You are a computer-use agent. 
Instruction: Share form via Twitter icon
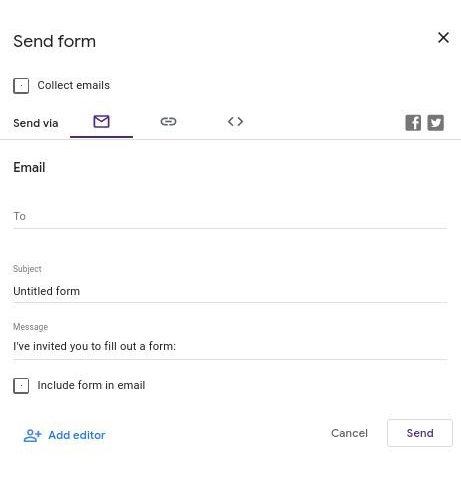(x=435, y=123)
